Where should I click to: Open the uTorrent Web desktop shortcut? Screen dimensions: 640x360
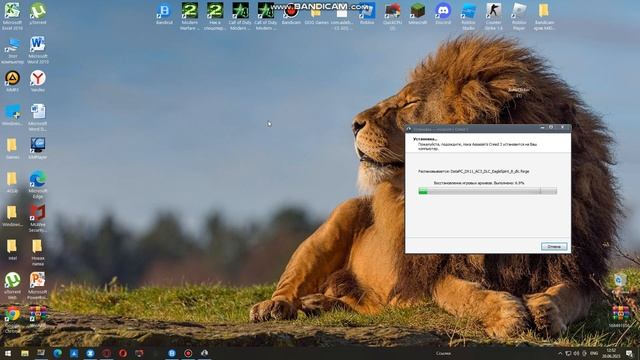point(12,286)
